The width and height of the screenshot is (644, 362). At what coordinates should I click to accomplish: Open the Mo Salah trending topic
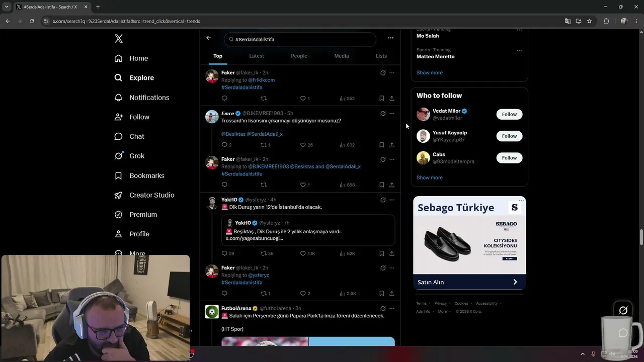click(428, 36)
